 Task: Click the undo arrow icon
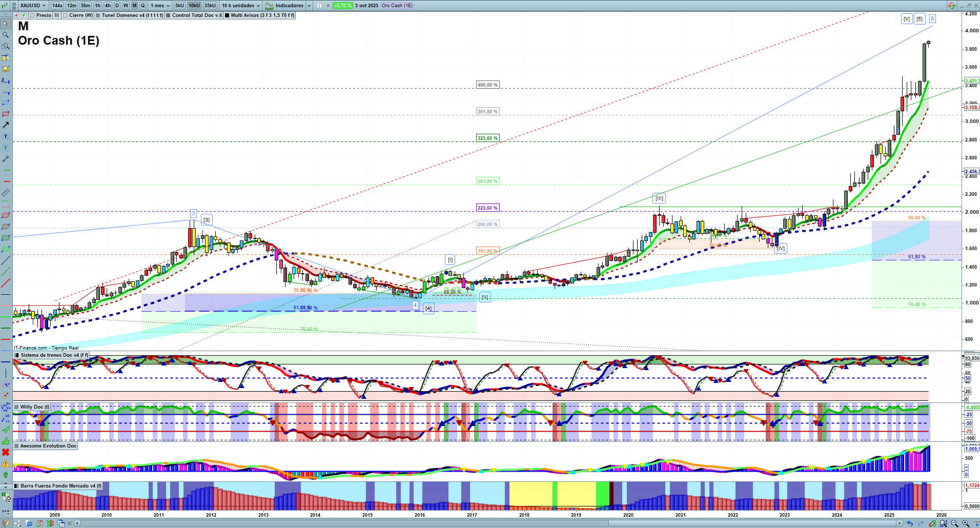[909, 523]
